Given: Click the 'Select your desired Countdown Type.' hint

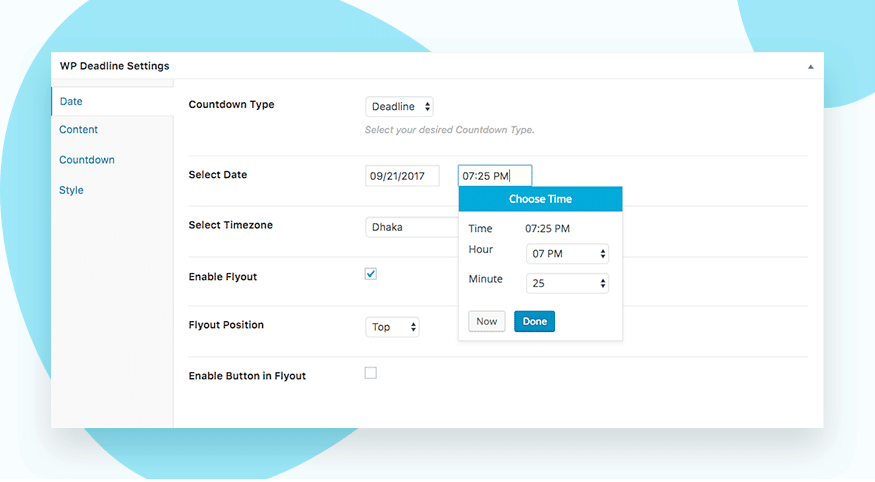Looking at the screenshot, I should (450, 130).
